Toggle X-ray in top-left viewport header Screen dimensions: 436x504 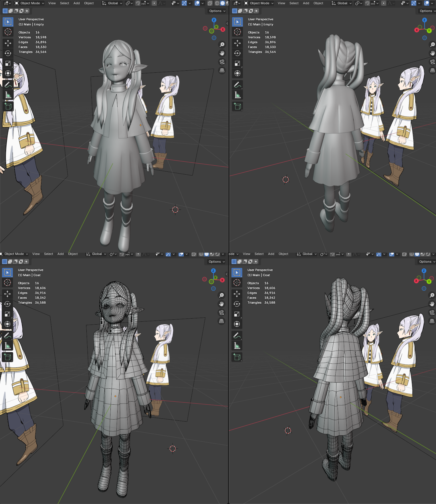click(x=210, y=3)
